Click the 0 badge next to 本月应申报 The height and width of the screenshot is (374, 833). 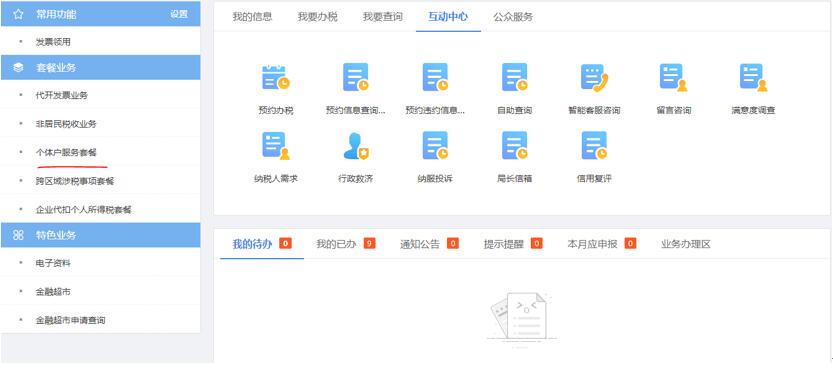click(631, 243)
